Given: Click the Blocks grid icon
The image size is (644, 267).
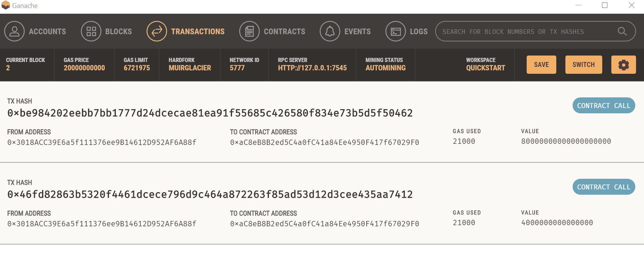Looking at the screenshot, I should pyautogui.click(x=91, y=31).
